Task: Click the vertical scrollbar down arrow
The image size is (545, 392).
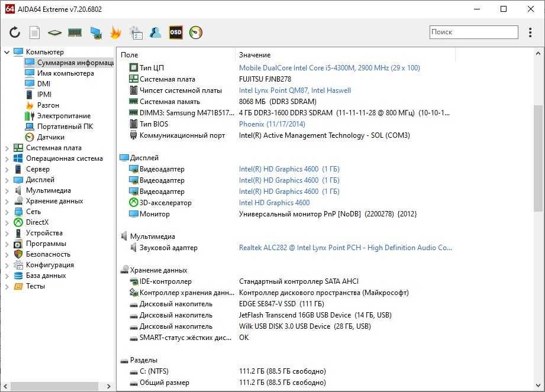Action: (x=538, y=385)
